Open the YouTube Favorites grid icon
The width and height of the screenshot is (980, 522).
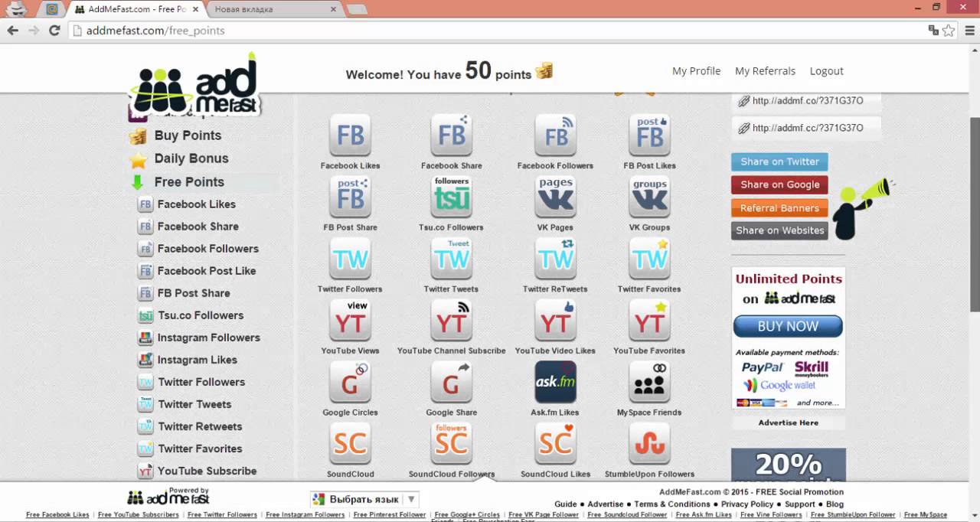pyautogui.click(x=649, y=321)
